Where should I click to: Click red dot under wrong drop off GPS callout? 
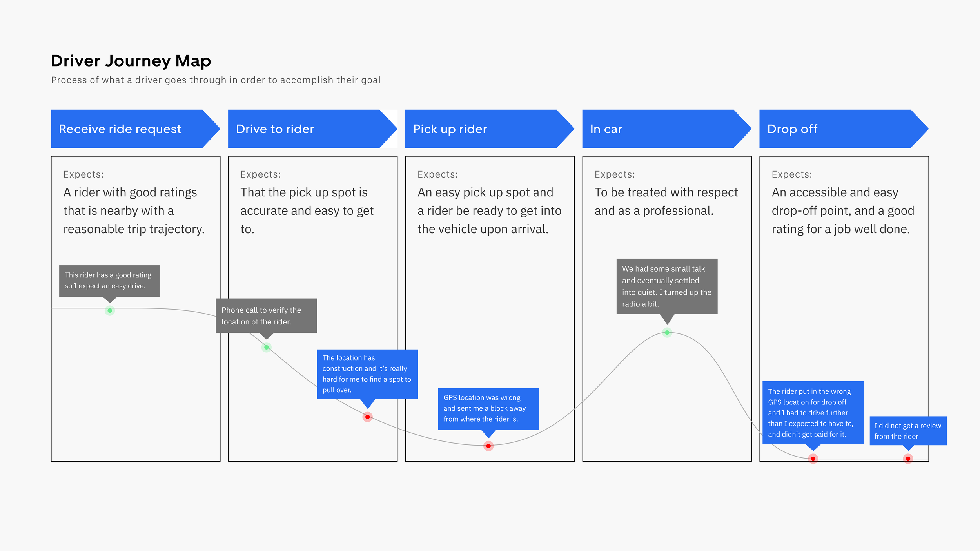point(813,459)
